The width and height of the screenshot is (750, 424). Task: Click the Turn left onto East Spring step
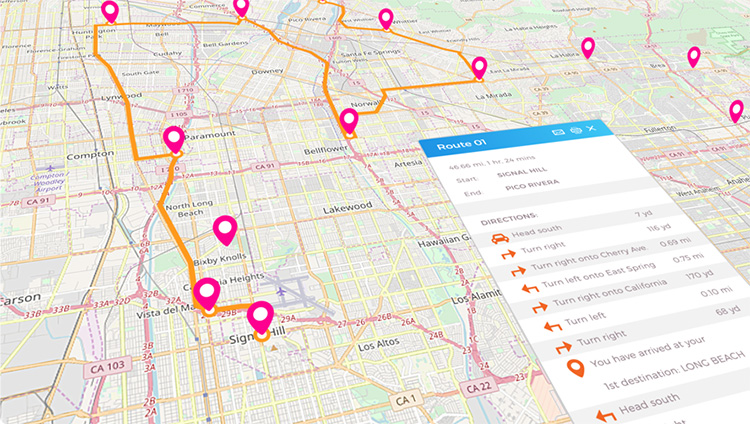click(x=599, y=275)
